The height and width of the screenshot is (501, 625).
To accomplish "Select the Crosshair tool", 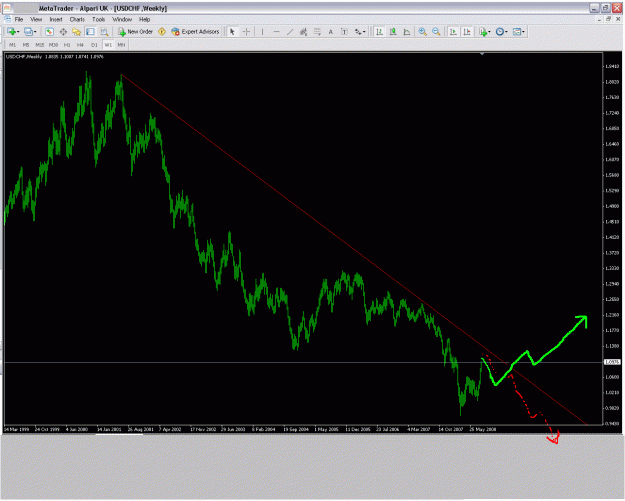I will (246, 32).
